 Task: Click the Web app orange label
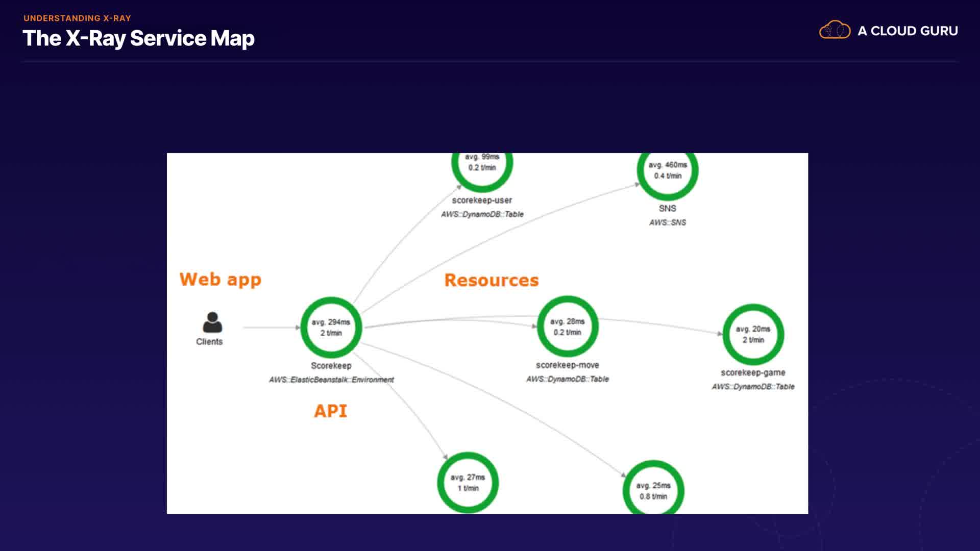[220, 280]
